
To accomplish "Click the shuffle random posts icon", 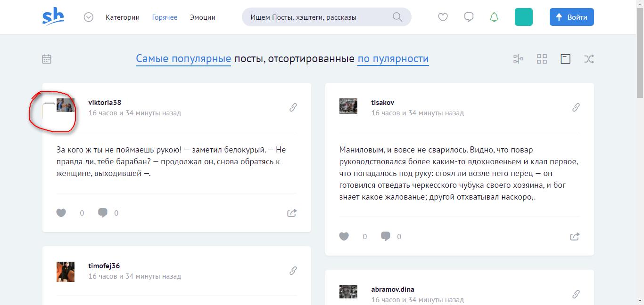I will pyautogui.click(x=589, y=59).
